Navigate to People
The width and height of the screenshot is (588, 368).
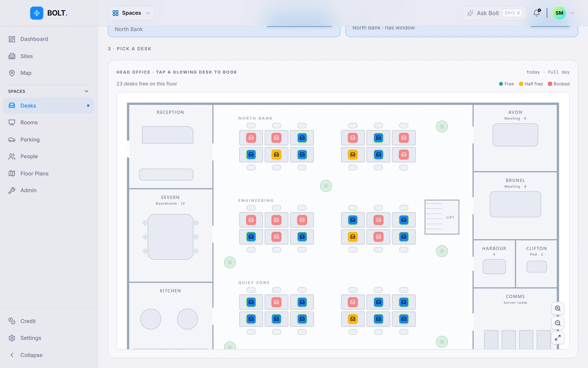point(49,156)
